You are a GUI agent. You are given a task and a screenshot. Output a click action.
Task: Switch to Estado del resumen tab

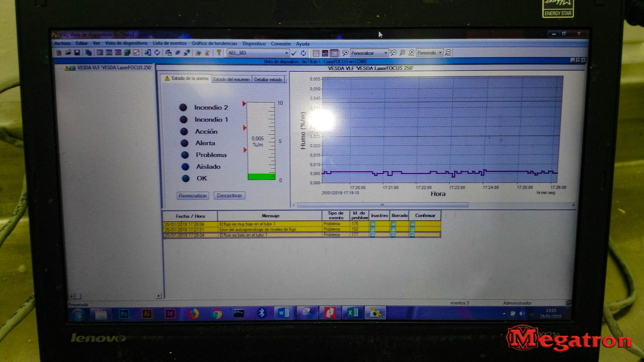(231, 79)
